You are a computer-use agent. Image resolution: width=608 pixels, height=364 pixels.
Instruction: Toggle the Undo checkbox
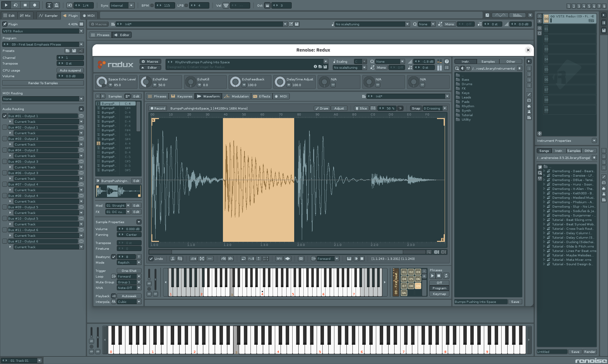click(151, 259)
